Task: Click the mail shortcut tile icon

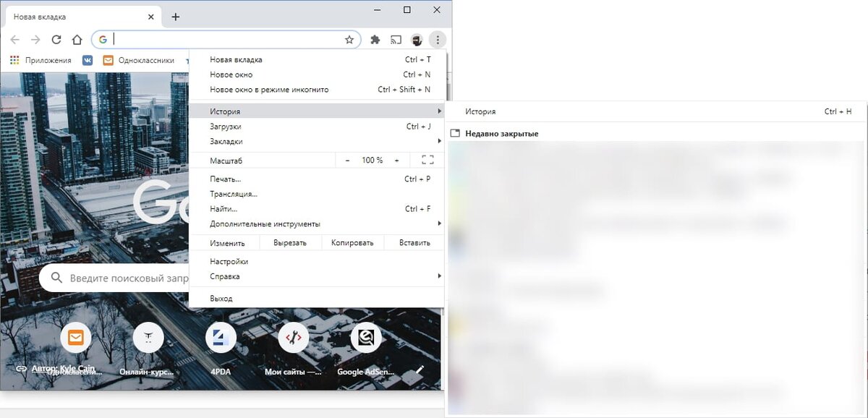Action: [76, 337]
